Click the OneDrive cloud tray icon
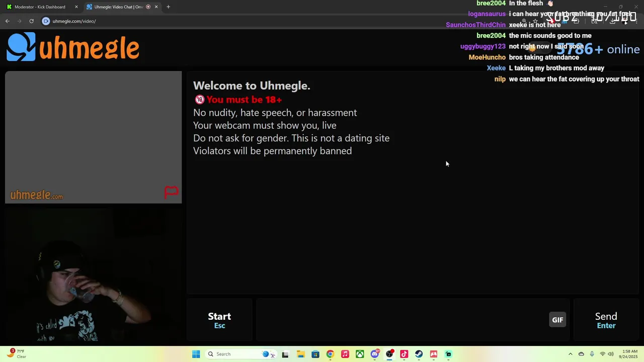The image size is (644, 362). coord(581,354)
